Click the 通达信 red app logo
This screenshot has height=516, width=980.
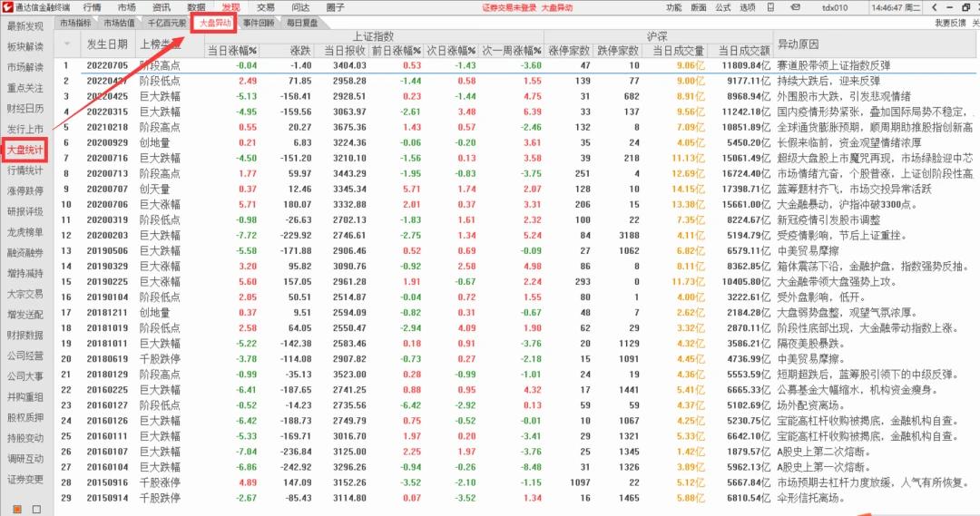7,7
